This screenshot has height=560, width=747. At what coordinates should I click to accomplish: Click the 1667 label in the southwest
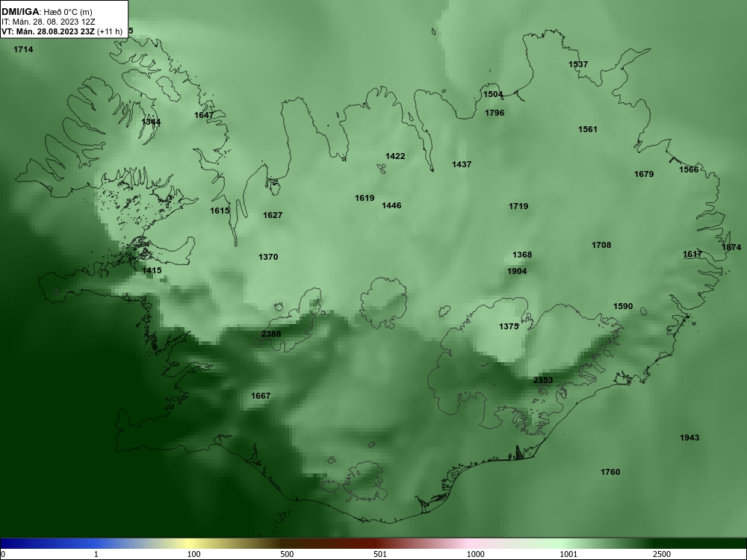click(261, 396)
